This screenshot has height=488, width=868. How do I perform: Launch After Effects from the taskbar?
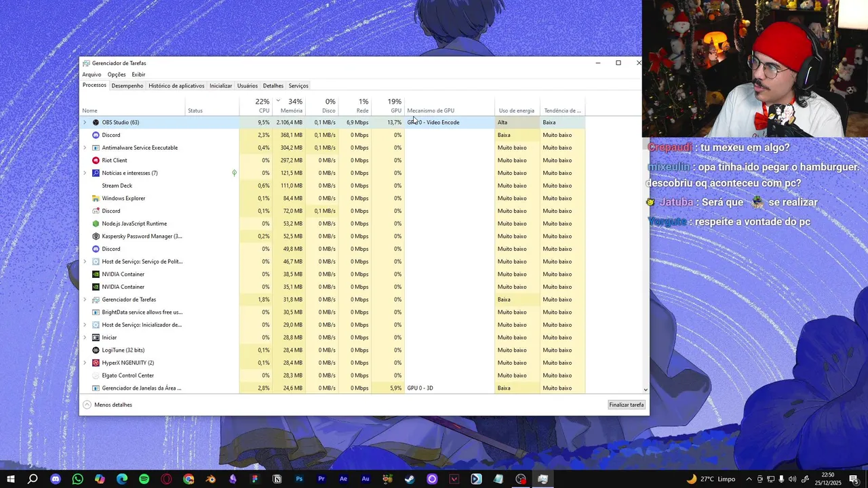point(343,479)
